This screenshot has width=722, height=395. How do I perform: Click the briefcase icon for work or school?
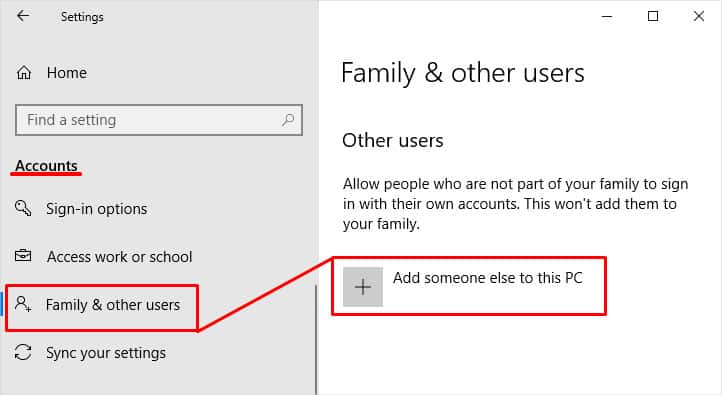click(23, 255)
